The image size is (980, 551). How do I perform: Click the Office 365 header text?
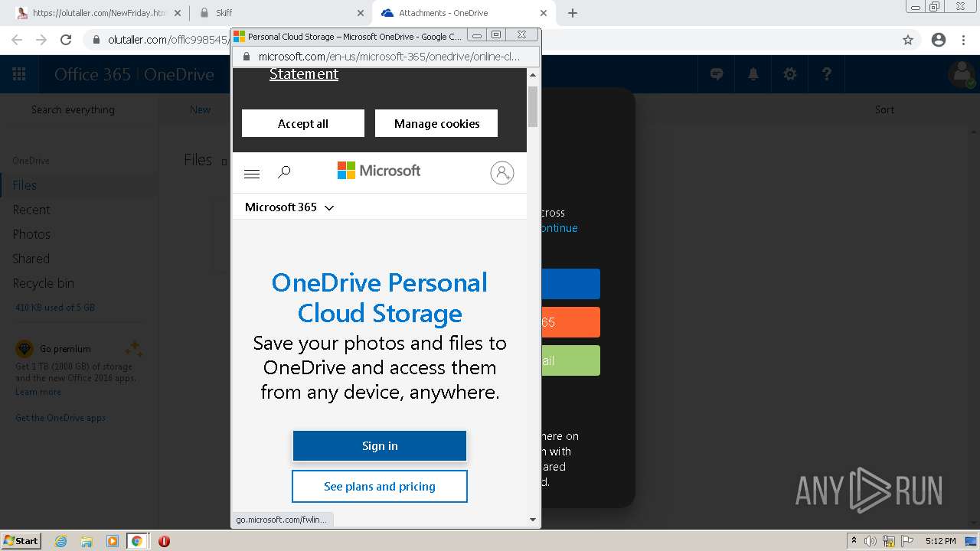tap(93, 74)
